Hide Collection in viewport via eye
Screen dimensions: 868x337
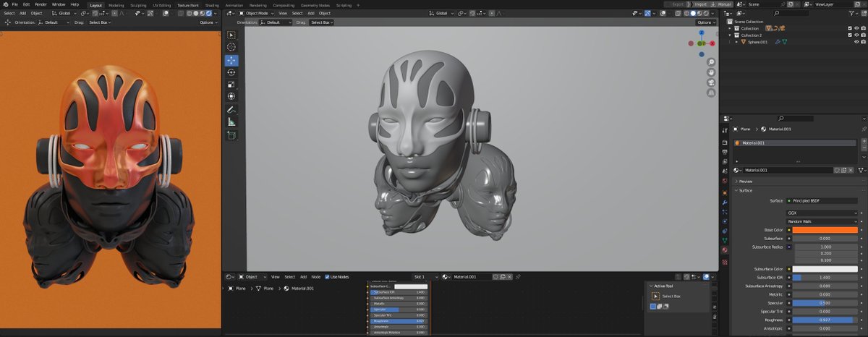tap(856, 28)
